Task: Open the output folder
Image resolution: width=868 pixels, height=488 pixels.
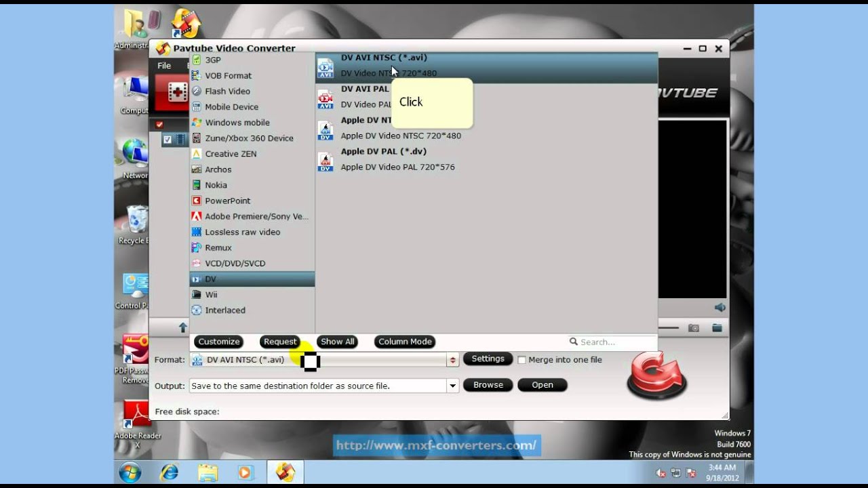Action: [x=542, y=385]
